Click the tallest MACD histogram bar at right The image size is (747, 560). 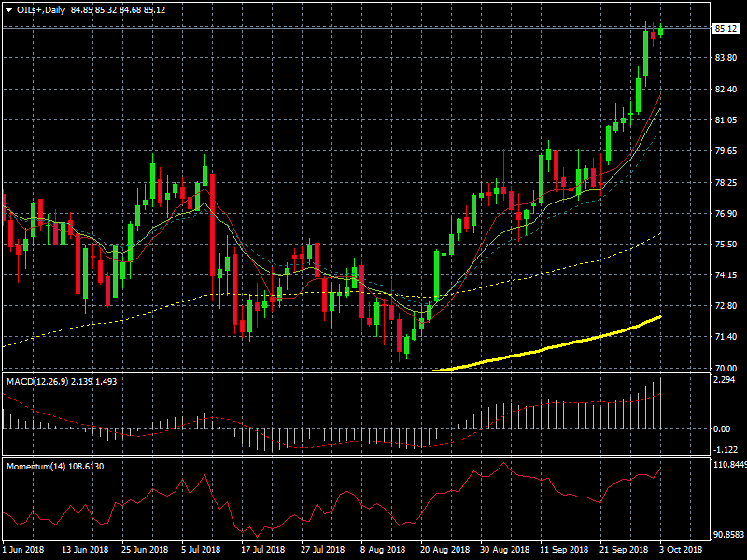click(660, 403)
